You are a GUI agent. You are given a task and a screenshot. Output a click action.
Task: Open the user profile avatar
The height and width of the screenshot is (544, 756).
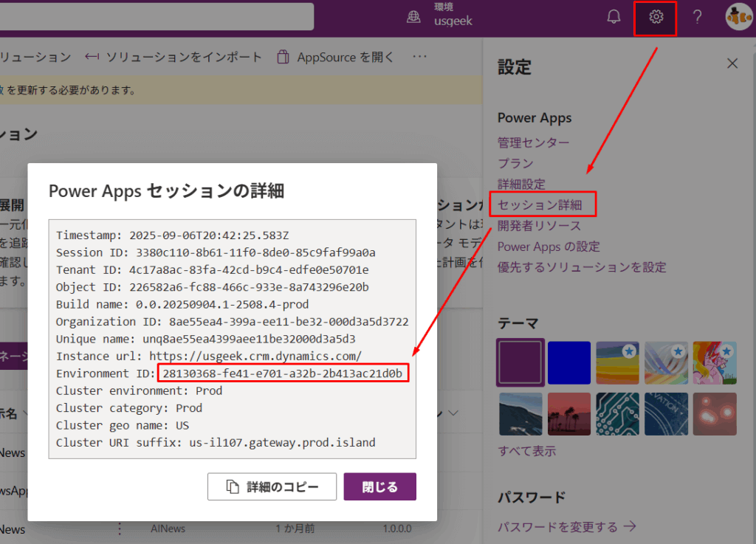[x=738, y=17]
